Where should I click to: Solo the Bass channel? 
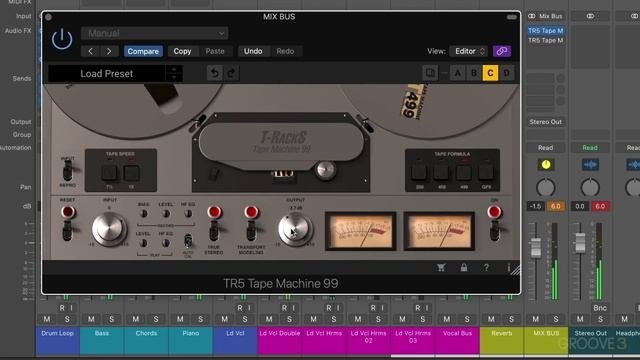(x=111, y=319)
